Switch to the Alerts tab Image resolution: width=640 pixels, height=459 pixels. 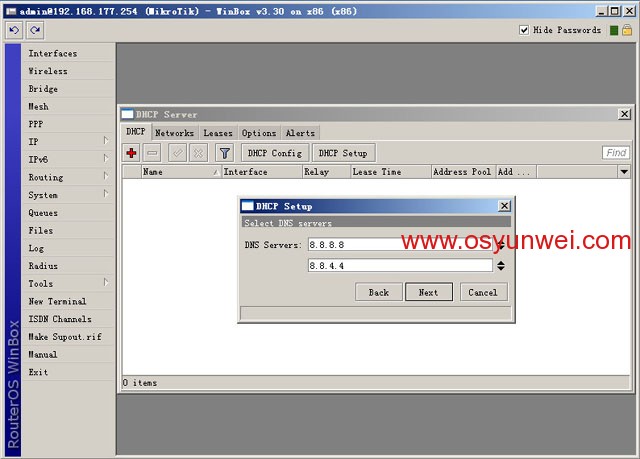pyautogui.click(x=300, y=133)
